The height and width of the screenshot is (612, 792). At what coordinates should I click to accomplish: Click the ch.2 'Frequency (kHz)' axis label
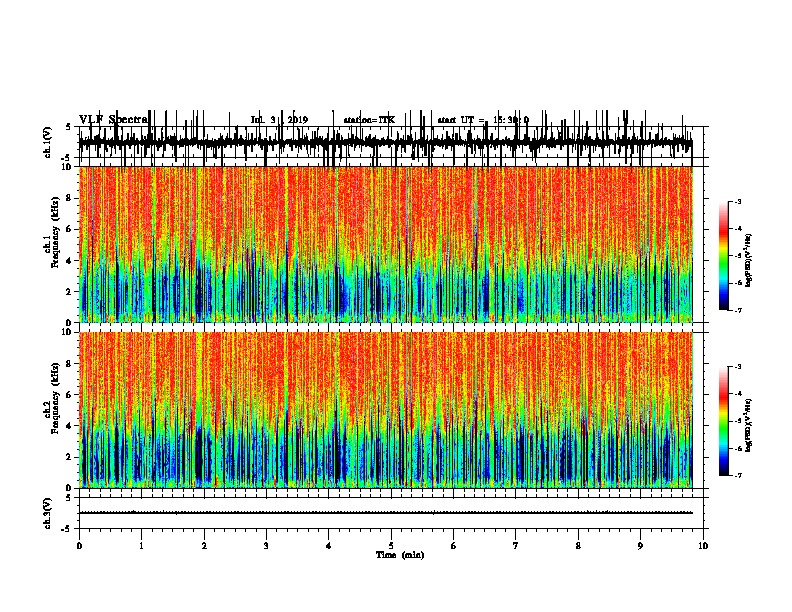[x=56, y=398]
